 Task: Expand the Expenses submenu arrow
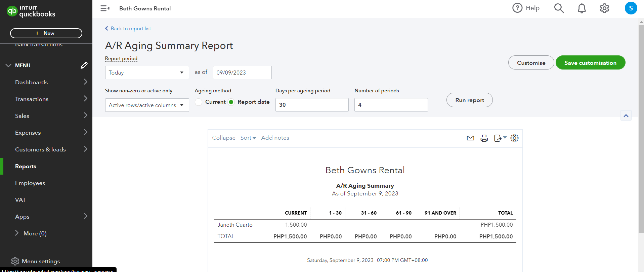tap(85, 132)
